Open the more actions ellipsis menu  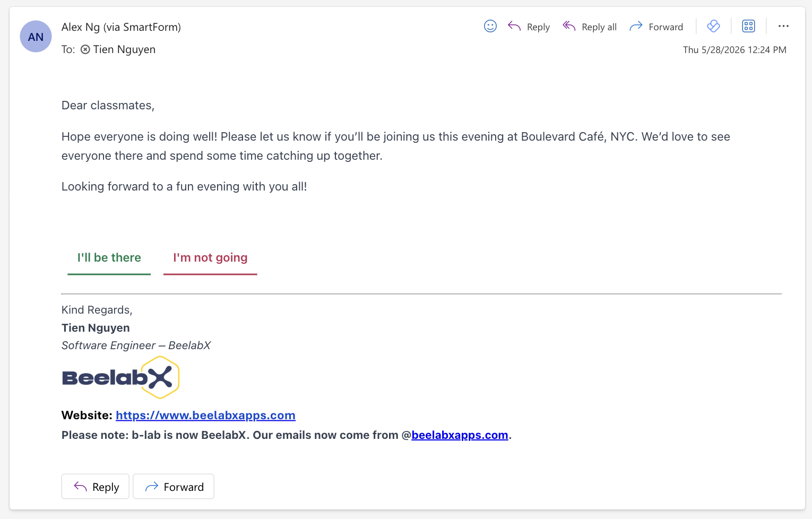click(x=783, y=26)
